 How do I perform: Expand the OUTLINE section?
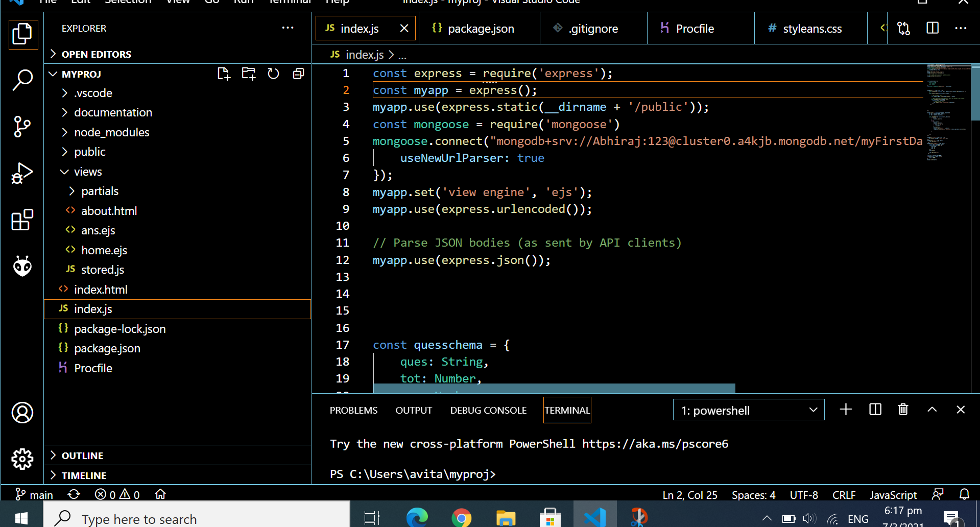pyautogui.click(x=82, y=456)
